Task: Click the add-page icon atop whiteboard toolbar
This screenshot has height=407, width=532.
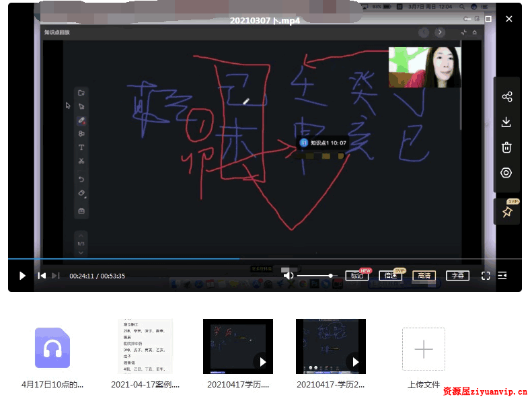Action: tap(81, 93)
